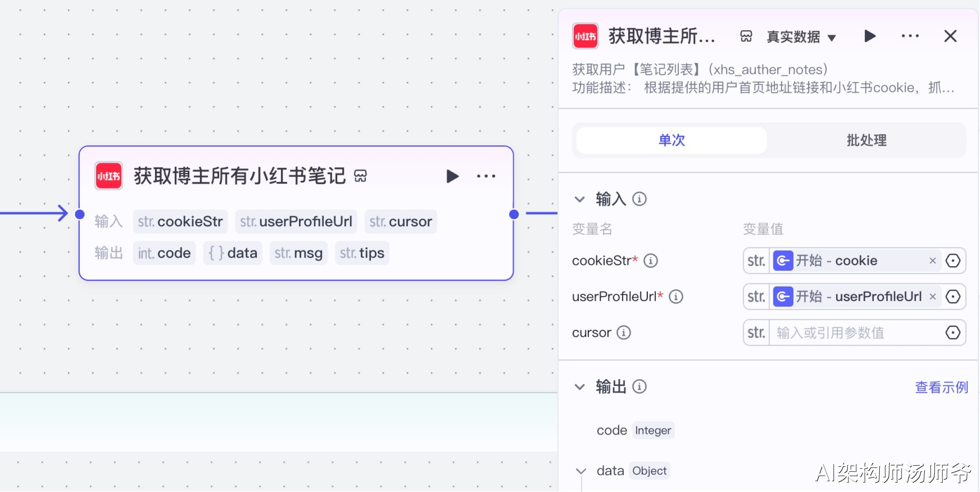Collapse the 输出 section
This screenshot has width=980, height=492.
click(580, 387)
